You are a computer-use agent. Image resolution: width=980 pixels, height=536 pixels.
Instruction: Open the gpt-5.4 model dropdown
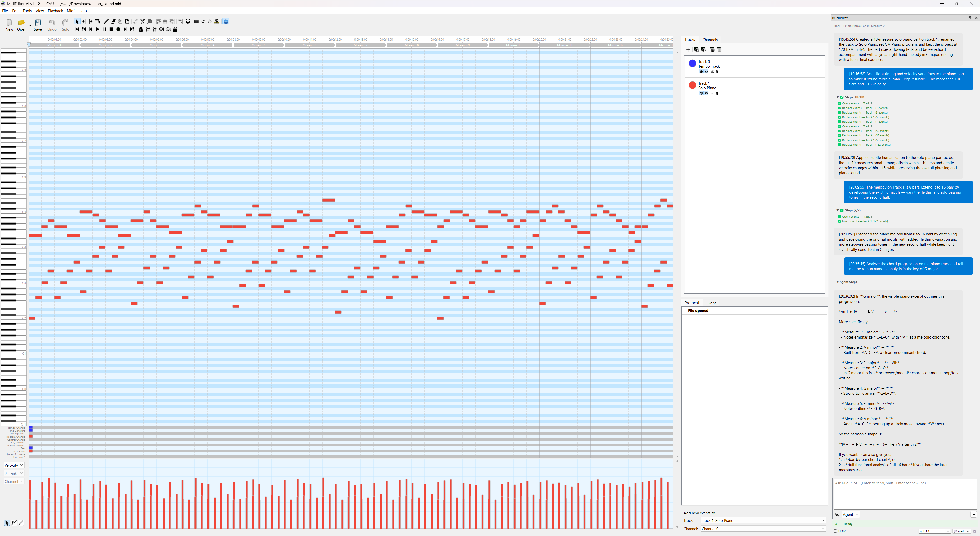click(x=934, y=531)
